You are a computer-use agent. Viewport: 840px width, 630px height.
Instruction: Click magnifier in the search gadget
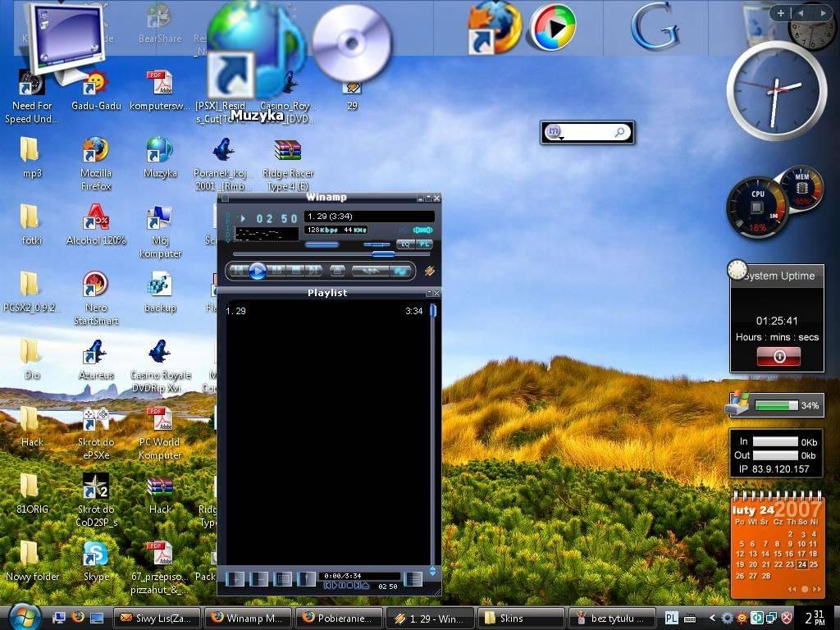620,132
